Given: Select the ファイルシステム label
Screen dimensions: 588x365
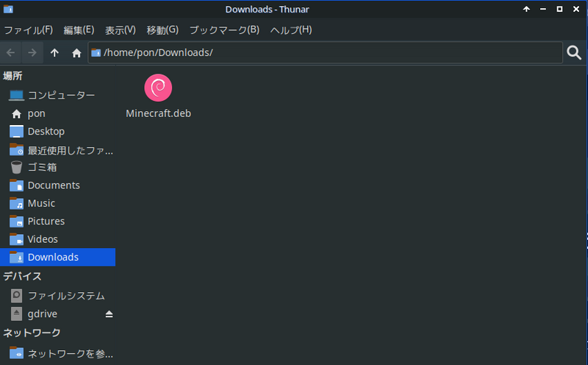Looking at the screenshot, I should 66,296.
